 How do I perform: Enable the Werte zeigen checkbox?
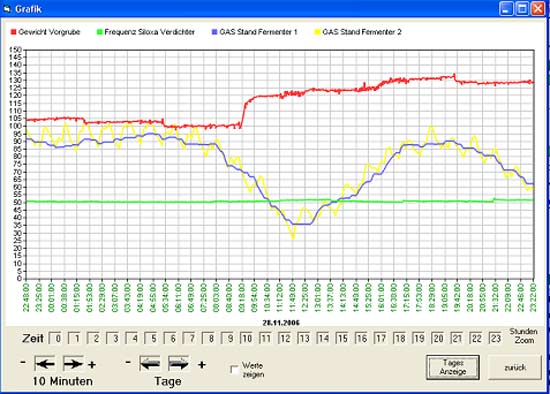coord(234,369)
